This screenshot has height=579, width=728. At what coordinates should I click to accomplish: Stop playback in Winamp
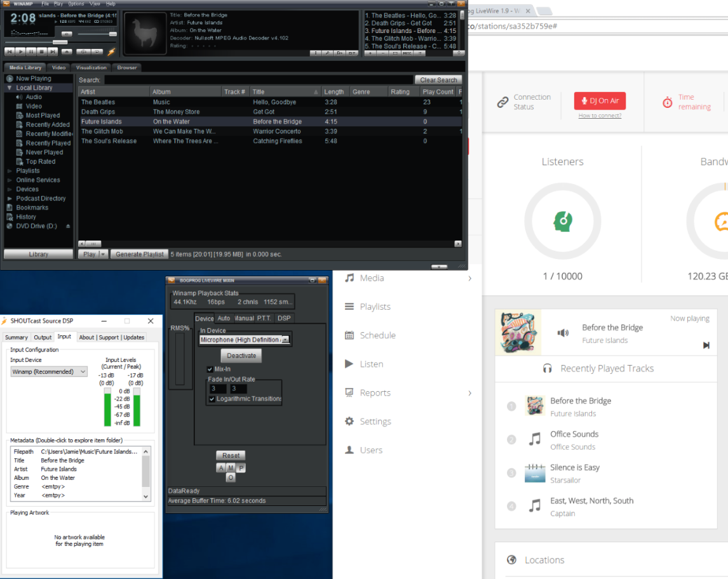[x=42, y=51]
